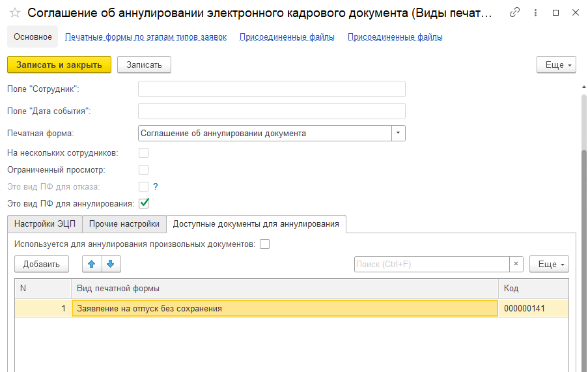
Task: Sort by the Вид печатной формы column header
Action: coord(285,289)
